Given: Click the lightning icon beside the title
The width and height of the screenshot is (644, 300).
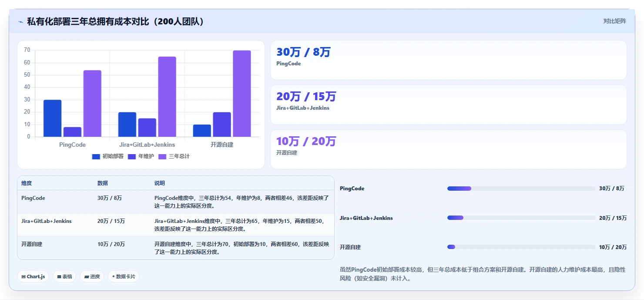Looking at the screenshot, I should [x=20, y=21].
